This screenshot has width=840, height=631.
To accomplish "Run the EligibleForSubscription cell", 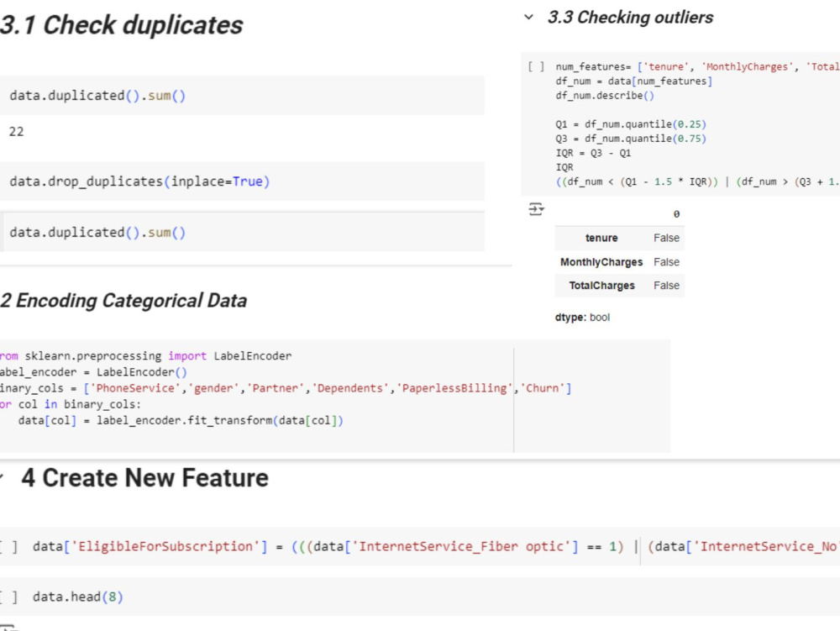I will coord(9,546).
